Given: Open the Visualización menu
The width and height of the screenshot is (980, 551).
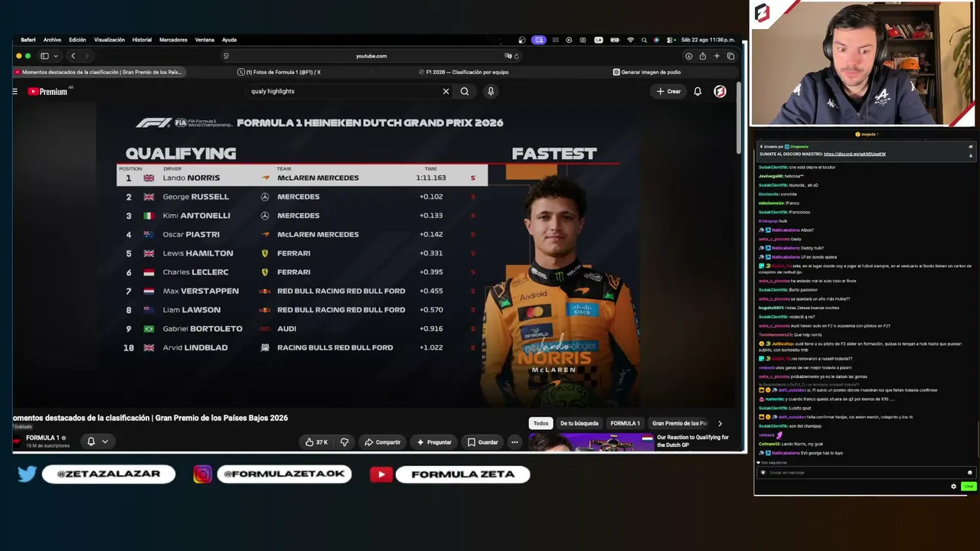Looking at the screenshot, I should coord(109,40).
